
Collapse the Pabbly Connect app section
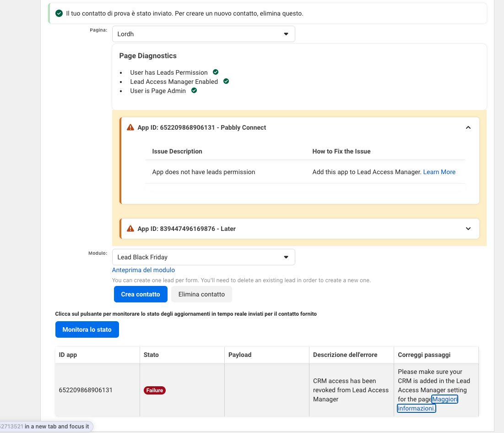[x=468, y=127]
